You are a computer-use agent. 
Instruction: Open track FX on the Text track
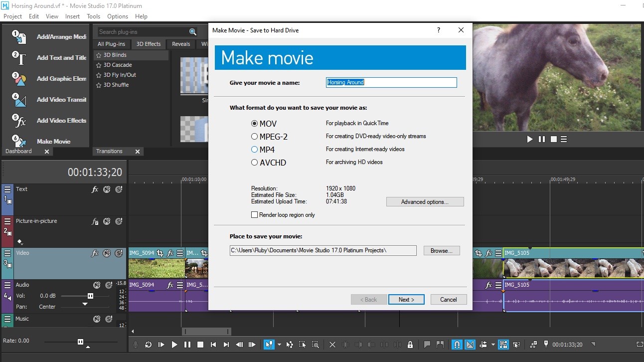click(95, 189)
